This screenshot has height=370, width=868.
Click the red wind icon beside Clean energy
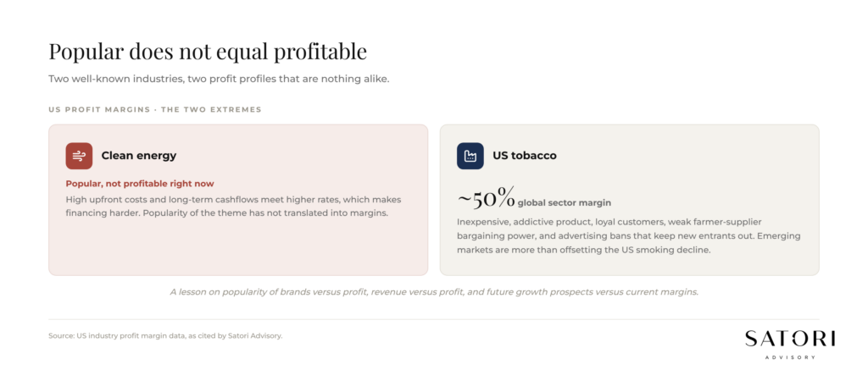(79, 156)
